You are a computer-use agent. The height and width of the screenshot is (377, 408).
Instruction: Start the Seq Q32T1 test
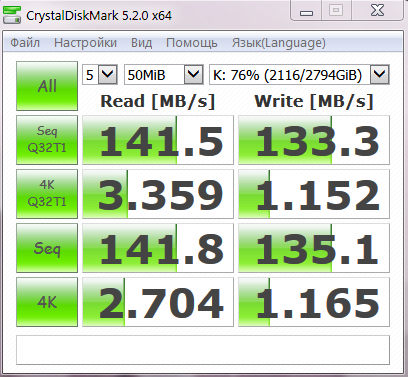pyautogui.click(x=47, y=140)
